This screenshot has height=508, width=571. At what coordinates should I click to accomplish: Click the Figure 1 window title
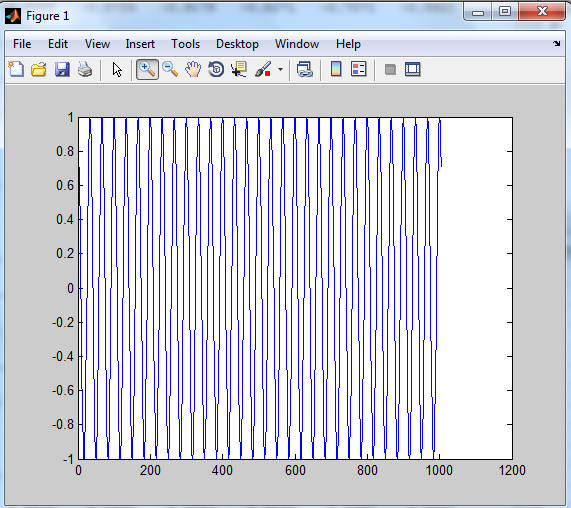tap(47, 16)
